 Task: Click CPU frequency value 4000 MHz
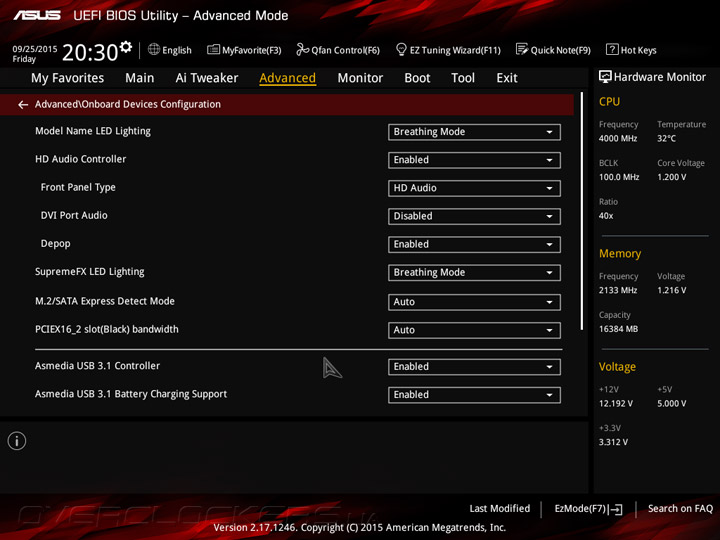tap(618, 138)
